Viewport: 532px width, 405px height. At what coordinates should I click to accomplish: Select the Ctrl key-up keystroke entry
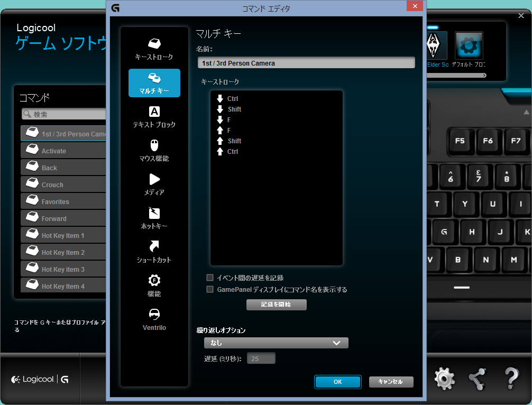pyautogui.click(x=228, y=152)
